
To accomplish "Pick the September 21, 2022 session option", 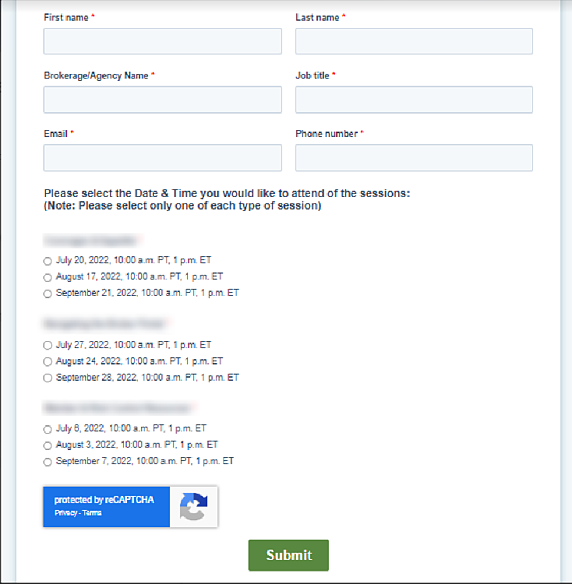I will click(47, 294).
